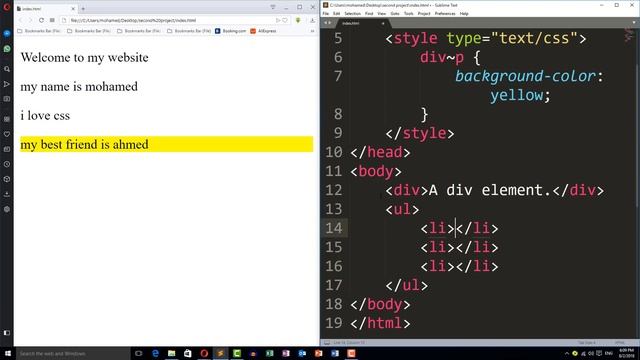Click the minimap in Sublime Text
Image resolution: width=640 pixels, height=360 pixels.
[x=628, y=36]
